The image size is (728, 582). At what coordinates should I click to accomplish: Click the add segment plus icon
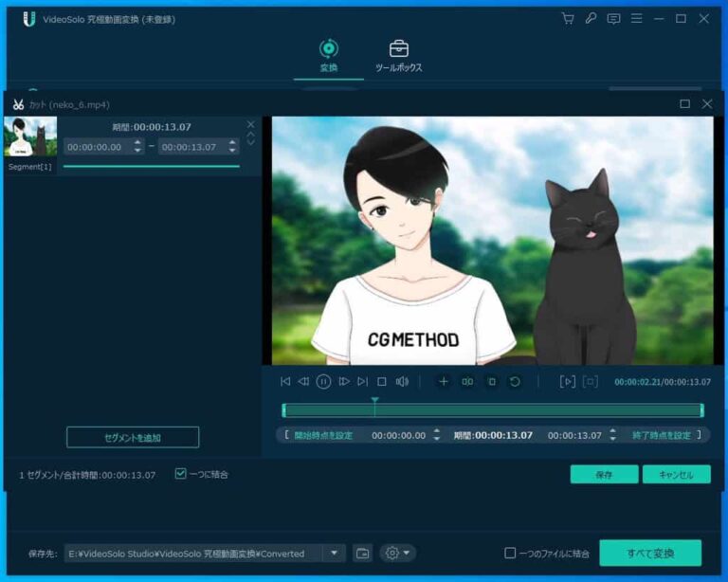[443, 382]
